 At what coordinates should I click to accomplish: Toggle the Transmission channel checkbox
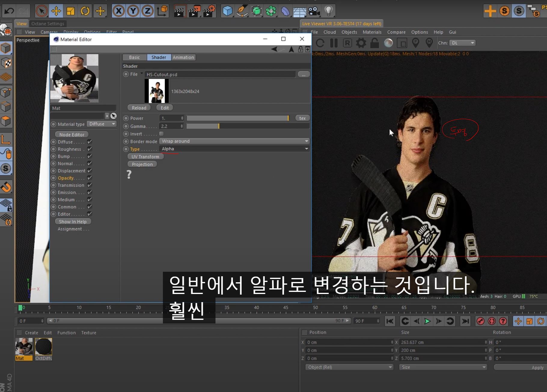[90, 185]
